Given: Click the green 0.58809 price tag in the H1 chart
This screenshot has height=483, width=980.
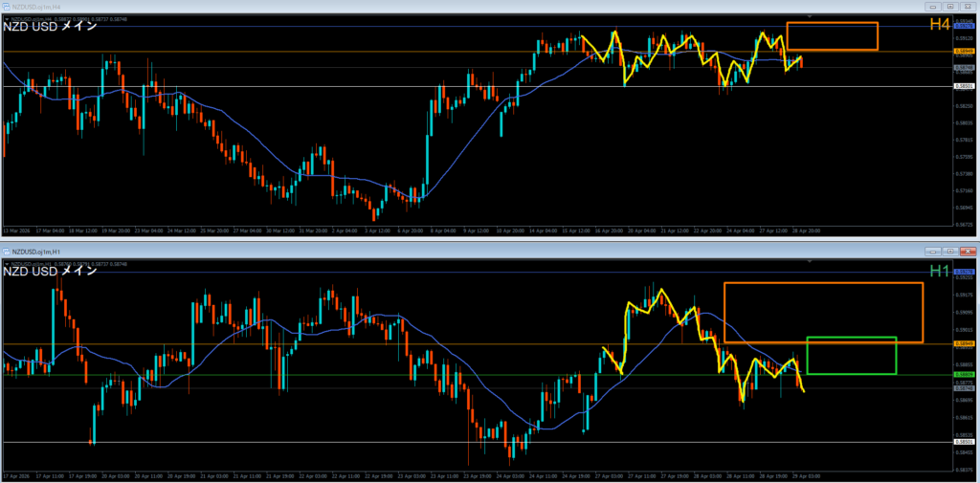Looking at the screenshot, I should (x=963, y=374).
